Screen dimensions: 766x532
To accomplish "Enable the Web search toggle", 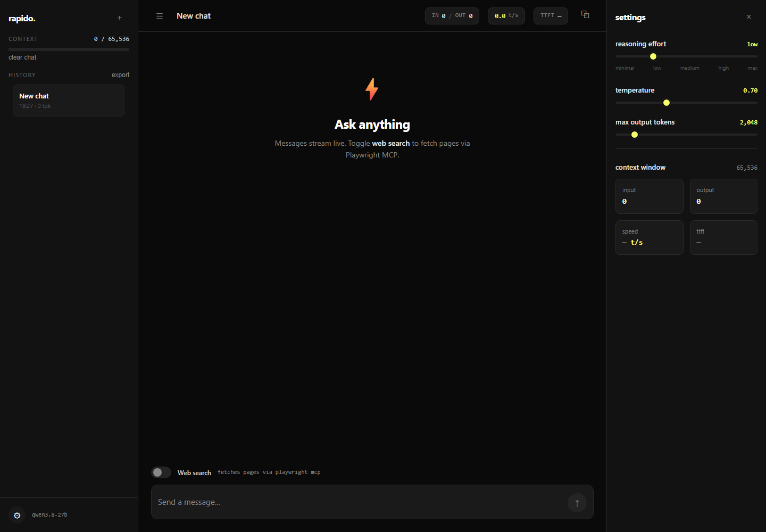I will click(161, 472).
